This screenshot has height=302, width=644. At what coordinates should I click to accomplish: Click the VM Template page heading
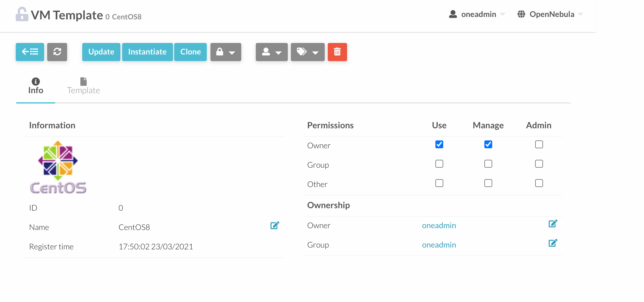[67, 15]
